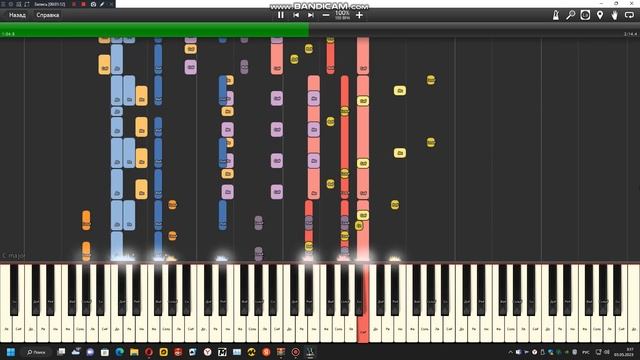Launch Microsoft Edge from the taskbar

pos(119,352)
